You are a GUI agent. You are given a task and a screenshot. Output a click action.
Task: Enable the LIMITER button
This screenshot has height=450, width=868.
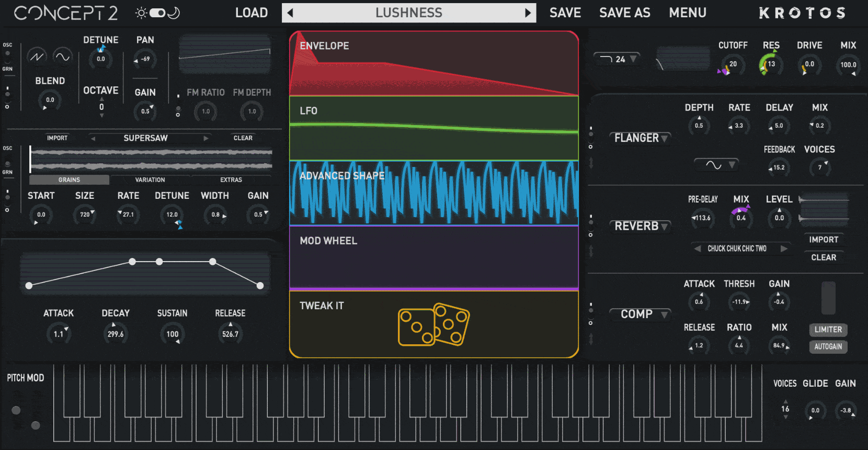[x=828, y=330]
